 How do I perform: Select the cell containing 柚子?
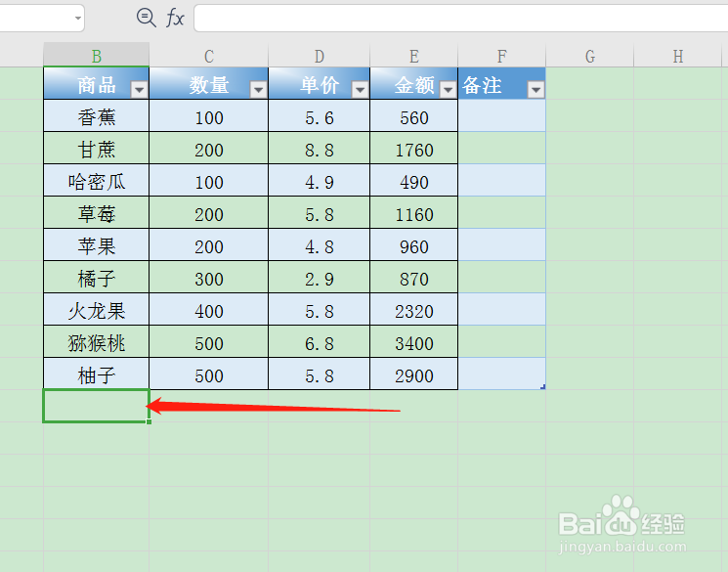[x=96, y=374]
